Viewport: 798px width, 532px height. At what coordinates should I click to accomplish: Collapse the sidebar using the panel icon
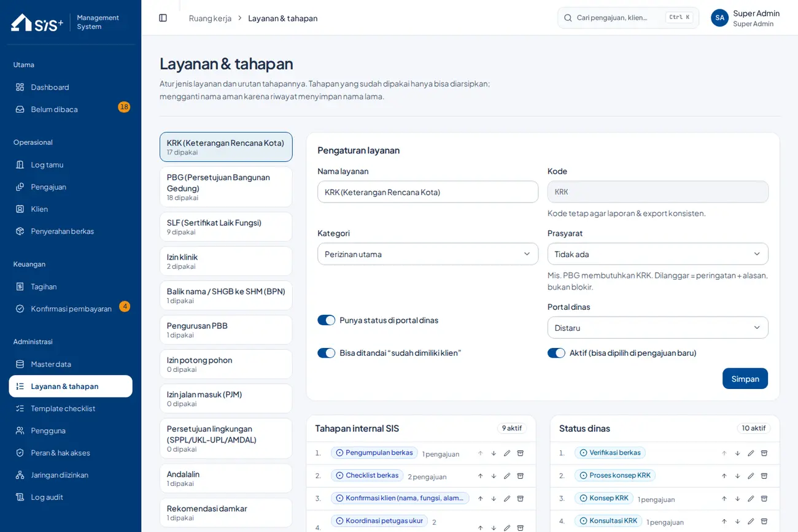(163, 18)
